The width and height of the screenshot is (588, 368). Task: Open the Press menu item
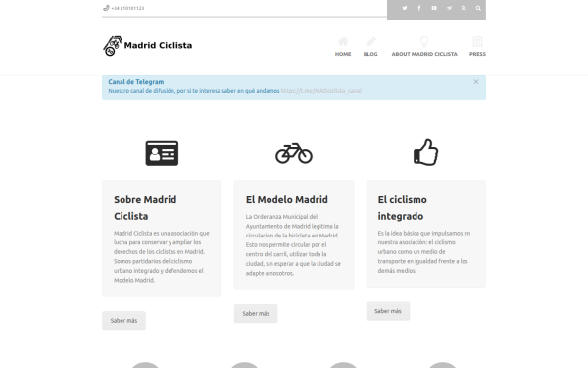[x=477, y=47]
